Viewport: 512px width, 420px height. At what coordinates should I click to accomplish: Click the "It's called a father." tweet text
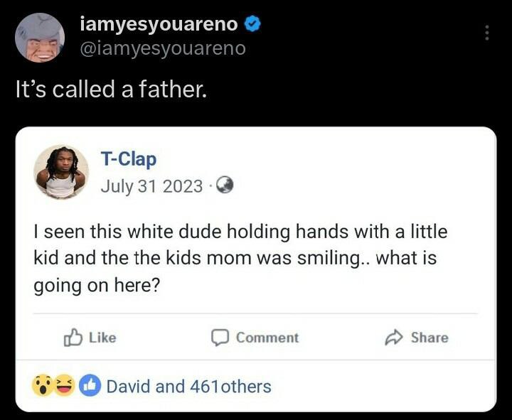tap(111, 90)
